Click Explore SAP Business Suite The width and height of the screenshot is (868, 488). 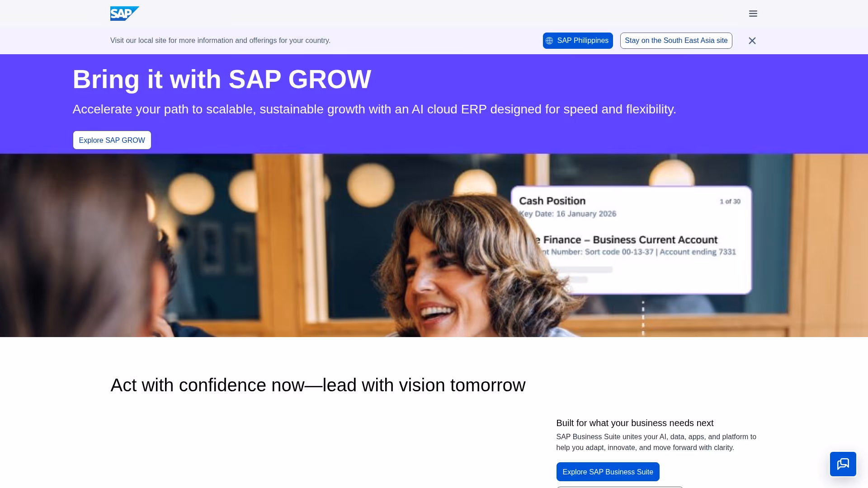[x=608, y=471]
